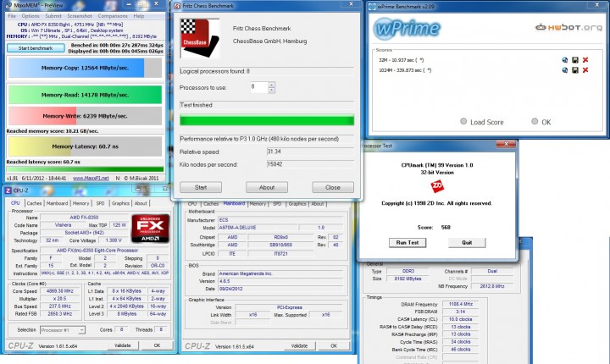610x364 pixels.
Task: Switch to the Graphics tab in left CPU-Z
Action: pos(120,203)
